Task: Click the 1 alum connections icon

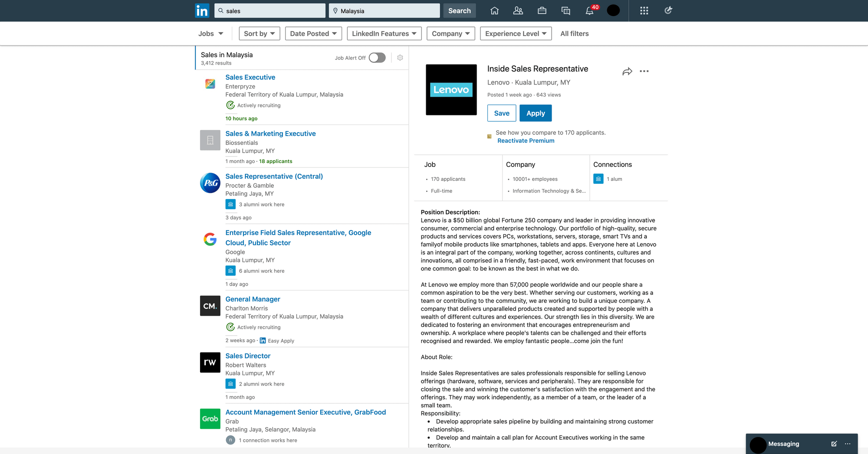Action: 598,179
